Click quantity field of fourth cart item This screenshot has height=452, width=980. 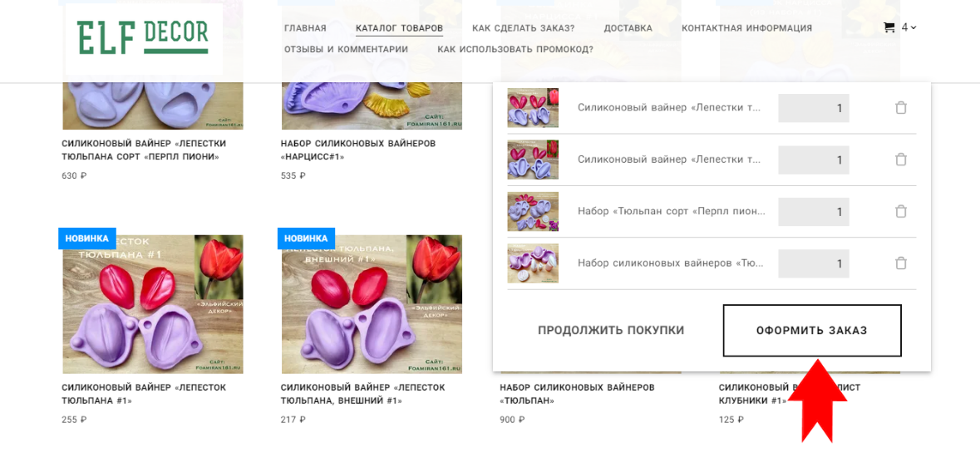pyautogui.click(x=814, y=264)
